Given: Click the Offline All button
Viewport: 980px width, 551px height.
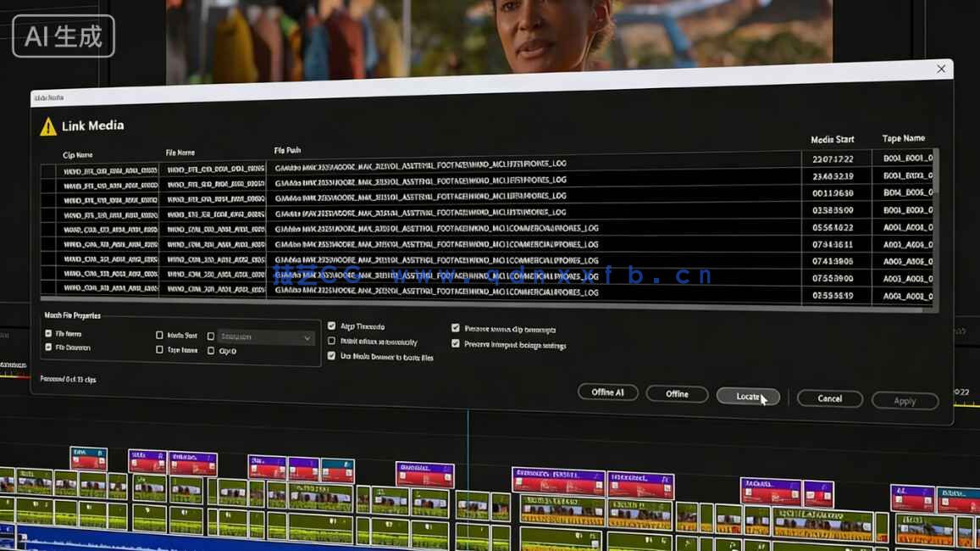Looking at the screenshot, I should coord(608,392).
